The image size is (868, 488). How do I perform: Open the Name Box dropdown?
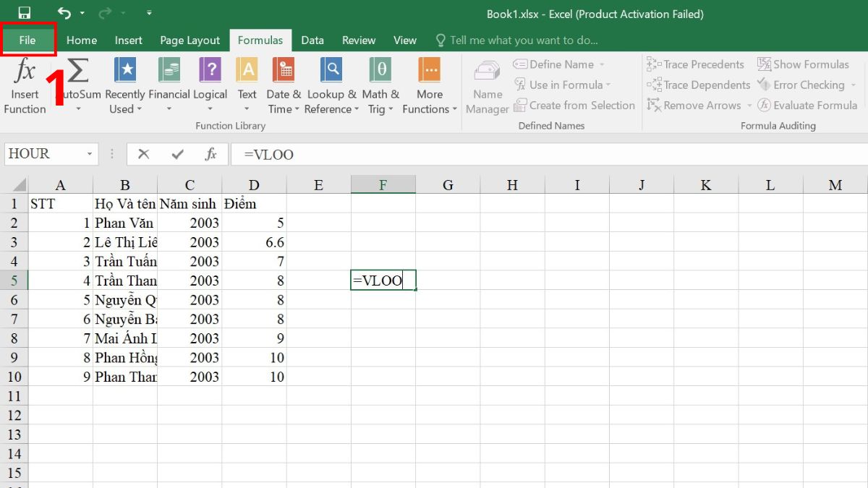click(x=89, y=154)
